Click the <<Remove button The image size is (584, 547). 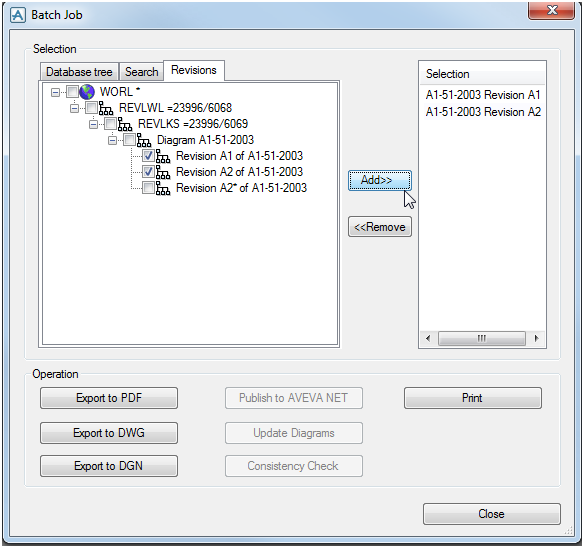pos(380,227)
